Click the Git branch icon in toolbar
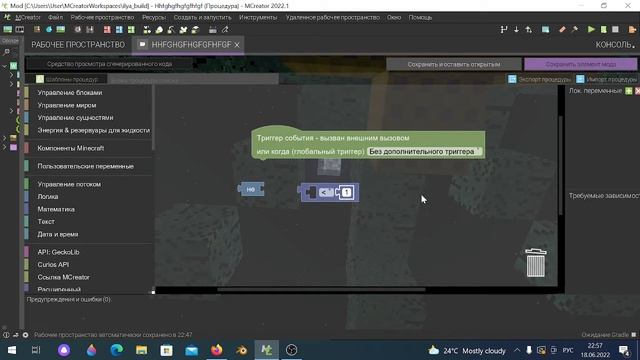Screen dimensions: 640x360 pos(504,29)
